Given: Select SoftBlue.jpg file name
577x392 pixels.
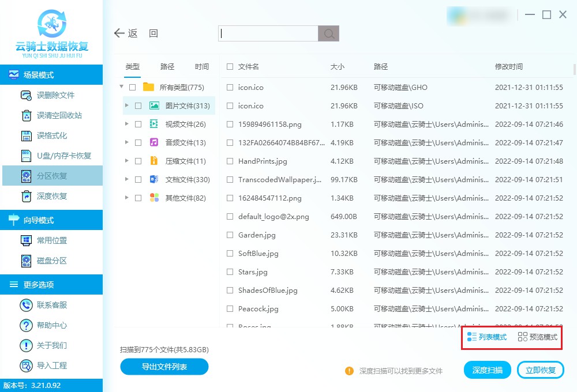Looking at the screenshot, I should click(258, 254).
